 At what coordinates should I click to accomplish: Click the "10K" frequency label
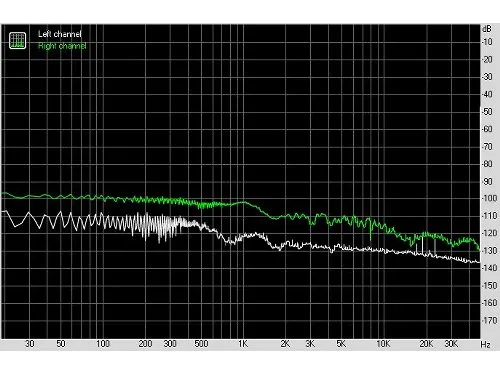pos(383,344)
